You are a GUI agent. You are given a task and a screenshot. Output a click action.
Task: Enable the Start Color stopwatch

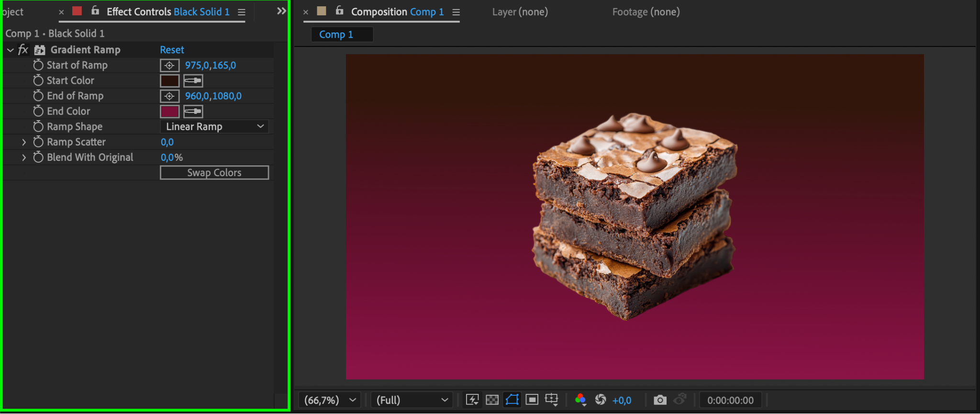click(38, 80)
